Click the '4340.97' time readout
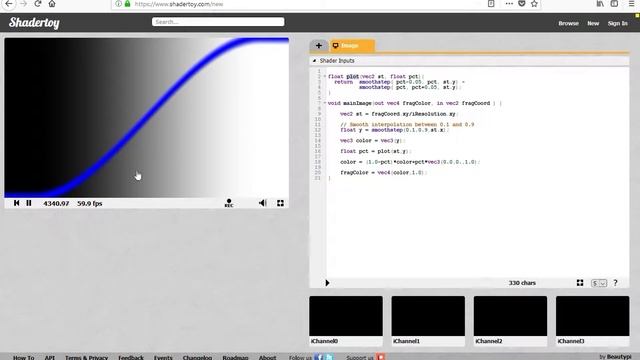 56,203
